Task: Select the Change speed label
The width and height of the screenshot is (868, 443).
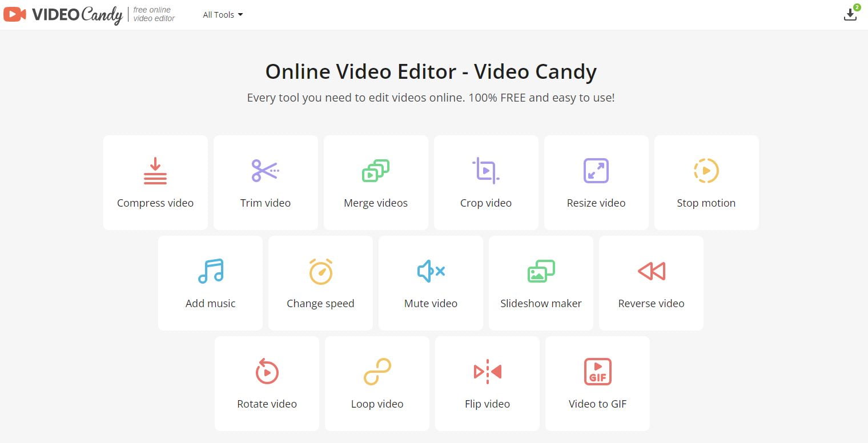Action: click(321, 304)
